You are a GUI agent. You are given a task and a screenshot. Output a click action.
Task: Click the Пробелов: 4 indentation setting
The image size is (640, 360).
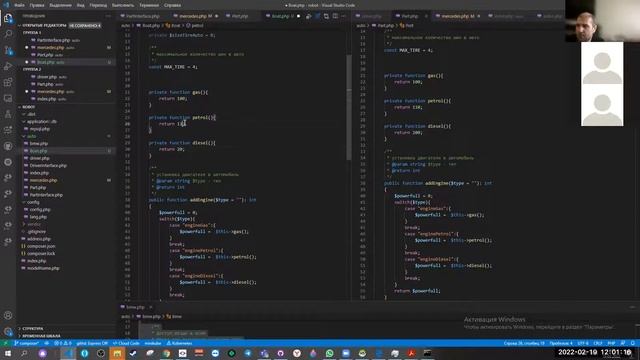(x=561, y=343)
